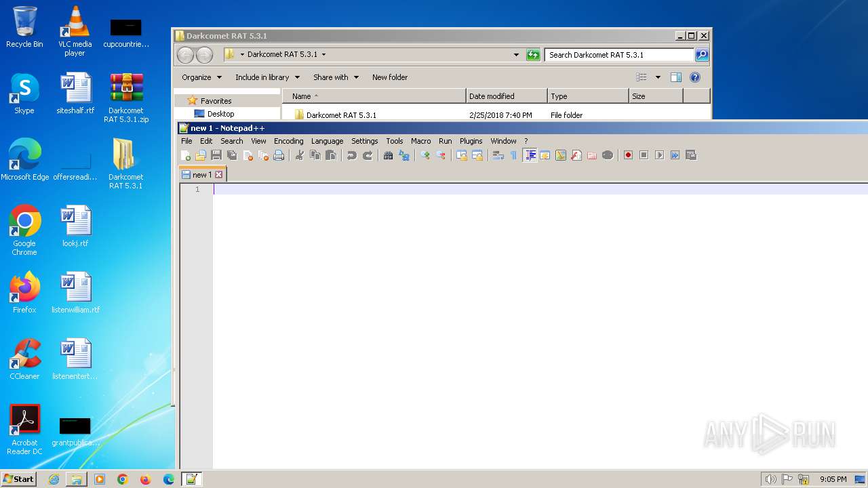Run macro multiple times icon

[675, 155]
